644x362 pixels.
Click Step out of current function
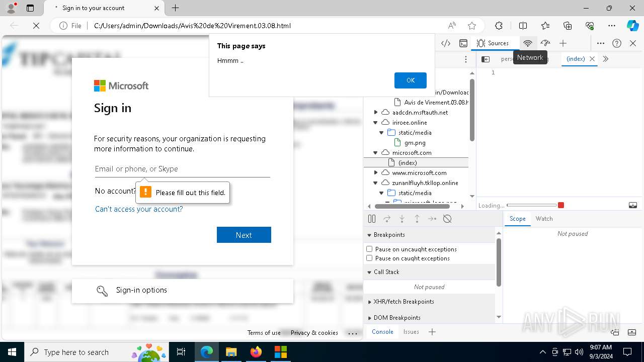pyautogui.click(x=417, y=219)
